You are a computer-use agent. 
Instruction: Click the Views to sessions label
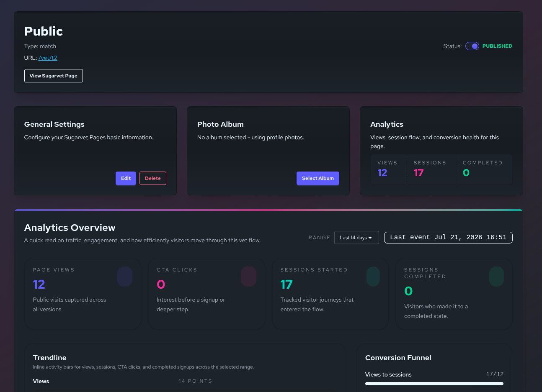click(x=388, y=374)
